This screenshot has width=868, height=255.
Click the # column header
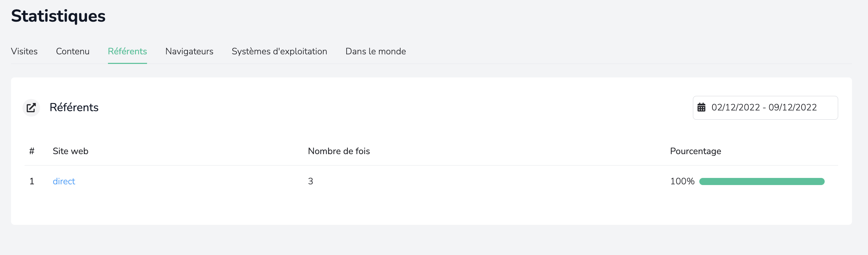32,151
